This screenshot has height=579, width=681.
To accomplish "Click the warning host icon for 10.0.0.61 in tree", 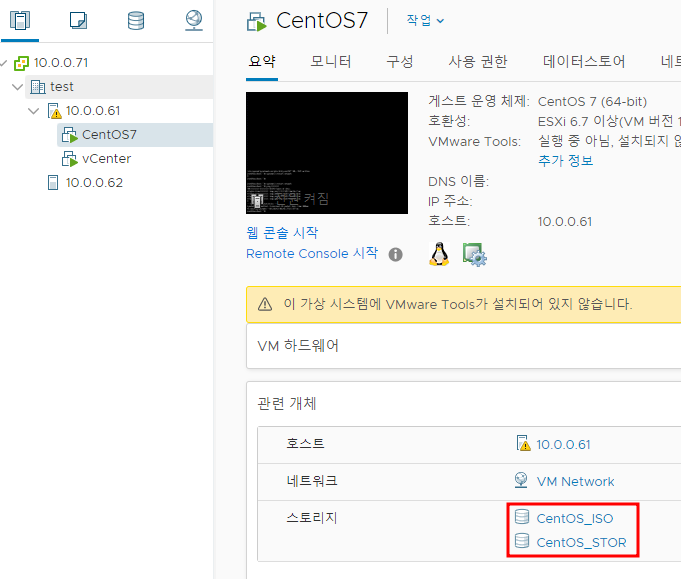I will click(55, 111).
